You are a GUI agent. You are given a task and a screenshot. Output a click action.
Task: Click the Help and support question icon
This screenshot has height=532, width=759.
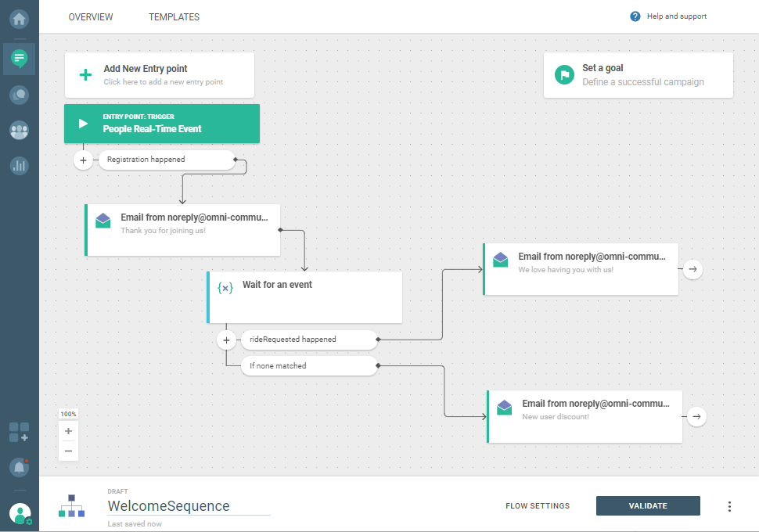click(x=635, y=16)
